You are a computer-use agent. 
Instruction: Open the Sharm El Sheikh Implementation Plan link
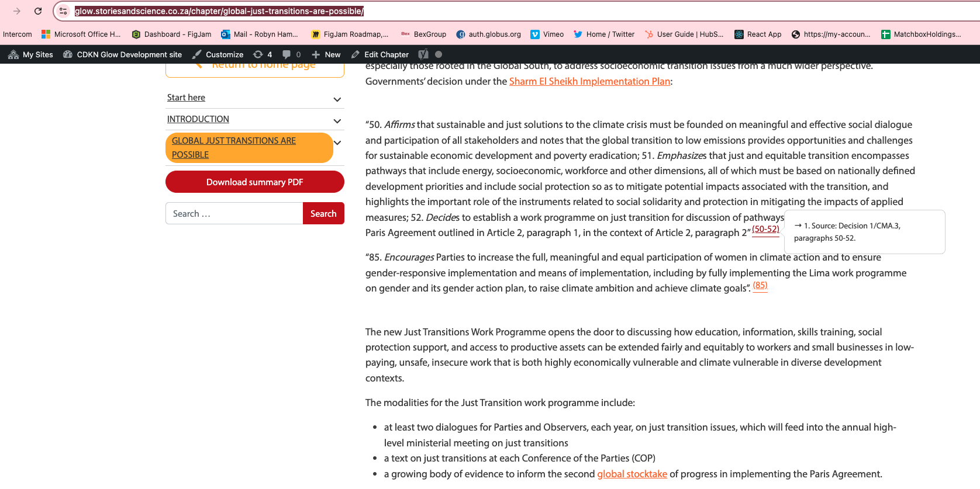(589, 81)
